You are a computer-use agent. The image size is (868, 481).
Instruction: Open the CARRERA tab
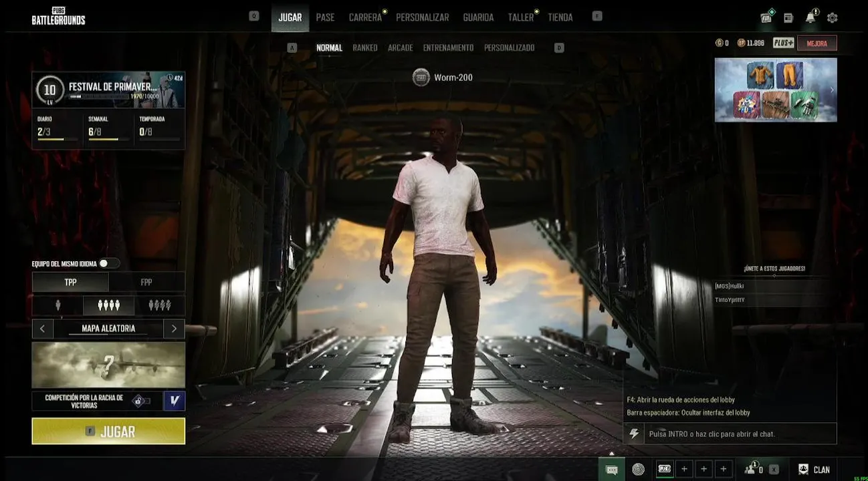365,17
